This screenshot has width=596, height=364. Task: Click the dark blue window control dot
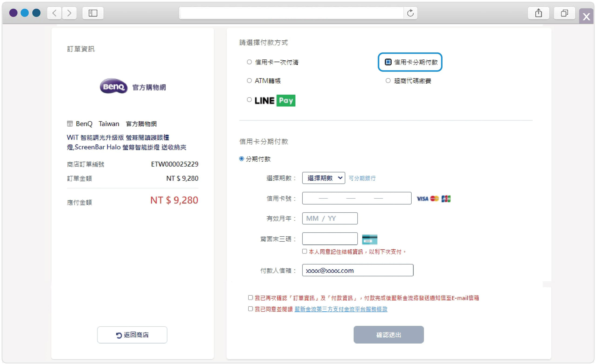tap(36, 13)
